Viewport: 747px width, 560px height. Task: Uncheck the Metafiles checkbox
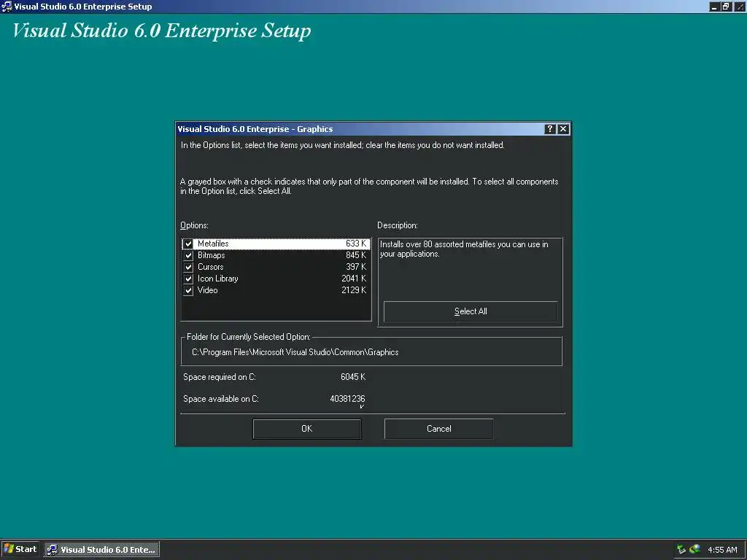point(188,244)
